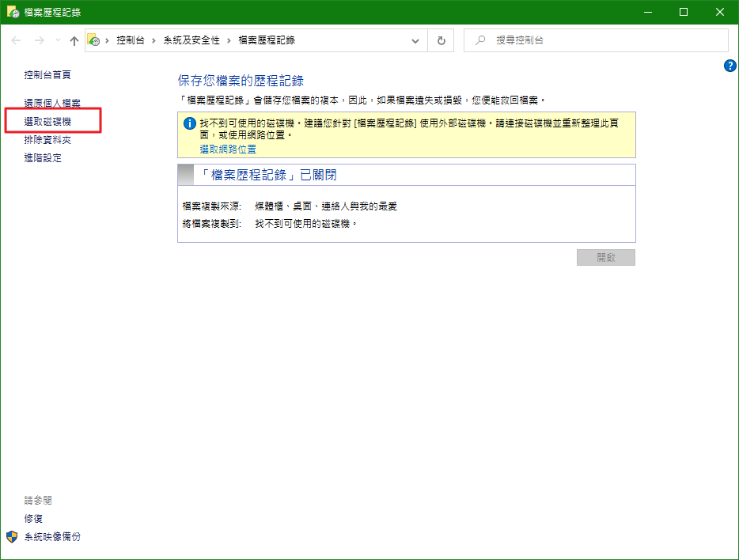Click the 保存您檔案的歷程記錄 heading
Image resolution: width=739 pixels, height=560 pixels.
click(241, 81)
